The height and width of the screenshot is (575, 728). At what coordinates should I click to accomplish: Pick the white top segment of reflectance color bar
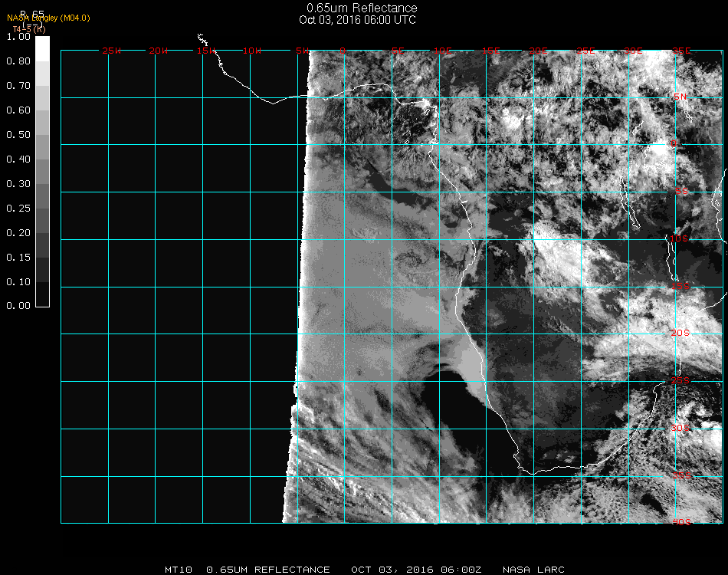(42, 49)
